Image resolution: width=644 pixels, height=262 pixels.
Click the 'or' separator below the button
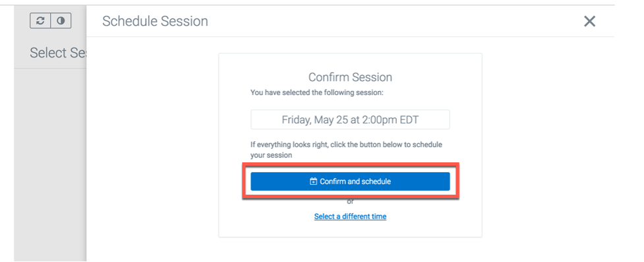tap(350, 202)
